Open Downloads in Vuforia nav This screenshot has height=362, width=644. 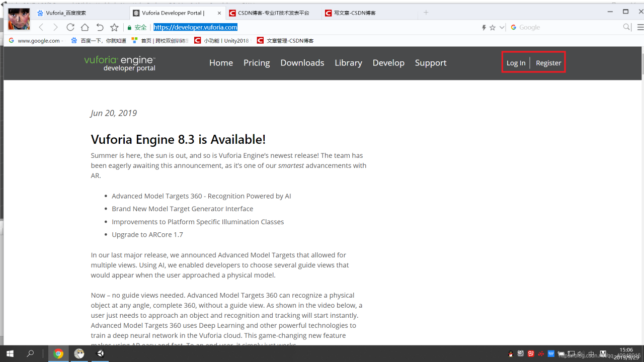click(302, 63)
